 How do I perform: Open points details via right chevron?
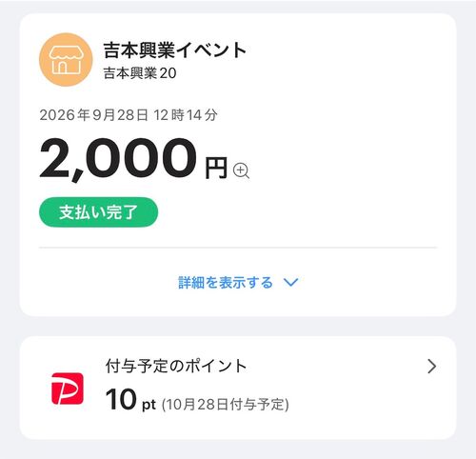(431, 367)
